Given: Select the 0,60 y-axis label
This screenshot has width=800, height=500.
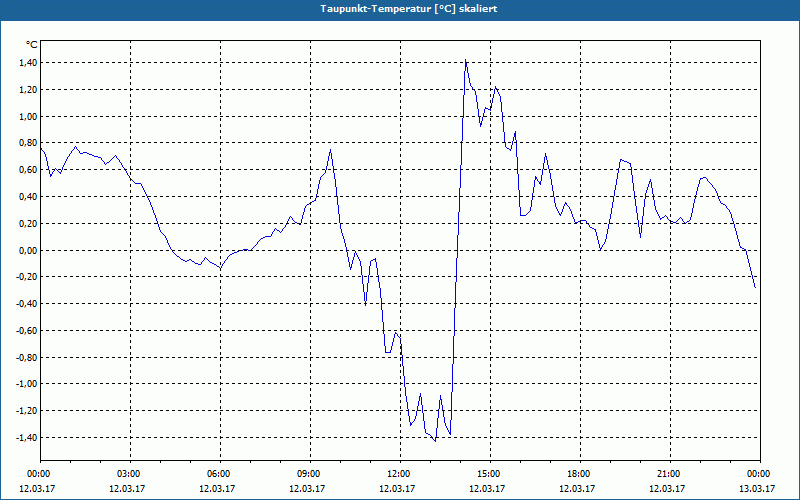Looking at the screenshot, I should coord(28,170).
